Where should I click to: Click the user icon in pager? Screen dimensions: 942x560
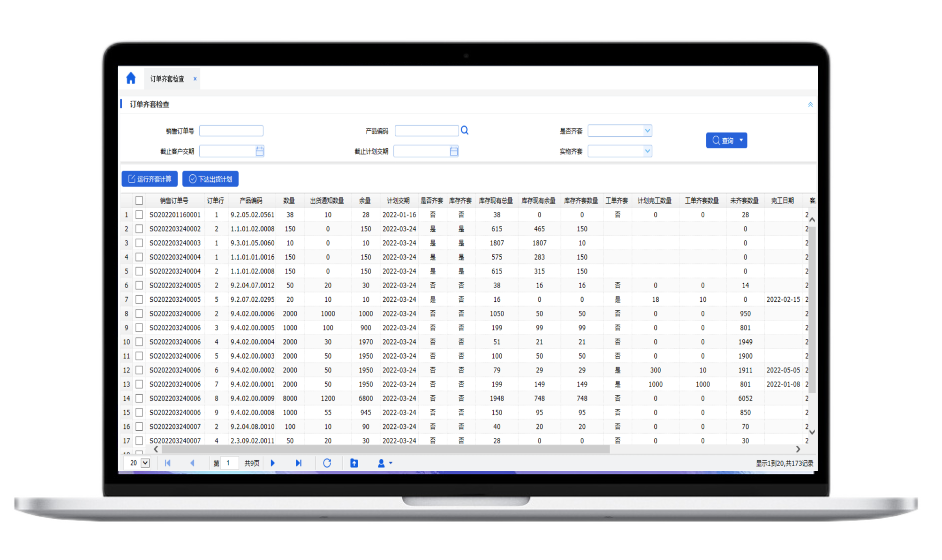point(381,463)
